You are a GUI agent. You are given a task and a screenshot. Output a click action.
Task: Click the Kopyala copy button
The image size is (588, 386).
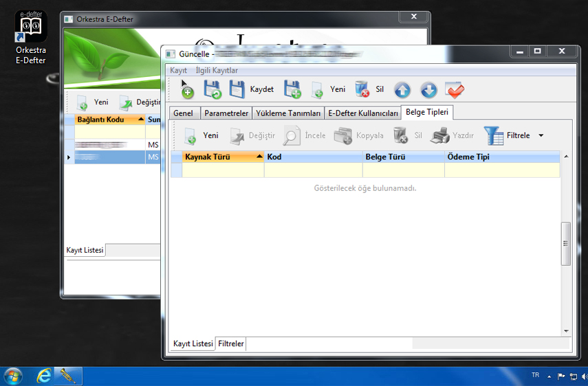click(358, 135)
